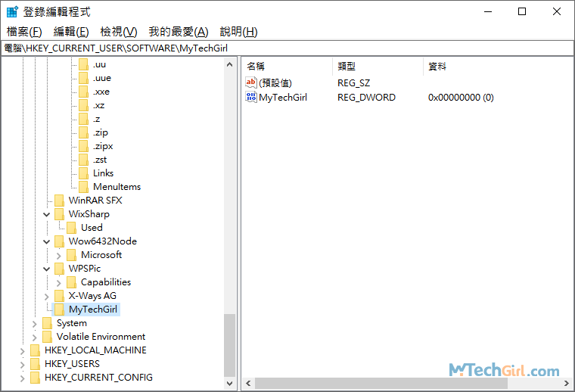Click the (預設值) string value icon
The image size is (575, 392).
[x=251, y=82]
